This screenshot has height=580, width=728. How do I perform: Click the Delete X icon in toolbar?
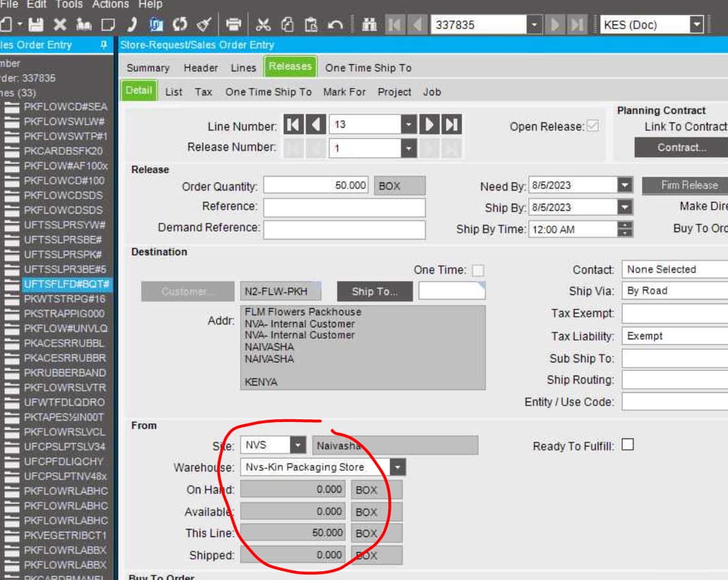tap(60, 24)
